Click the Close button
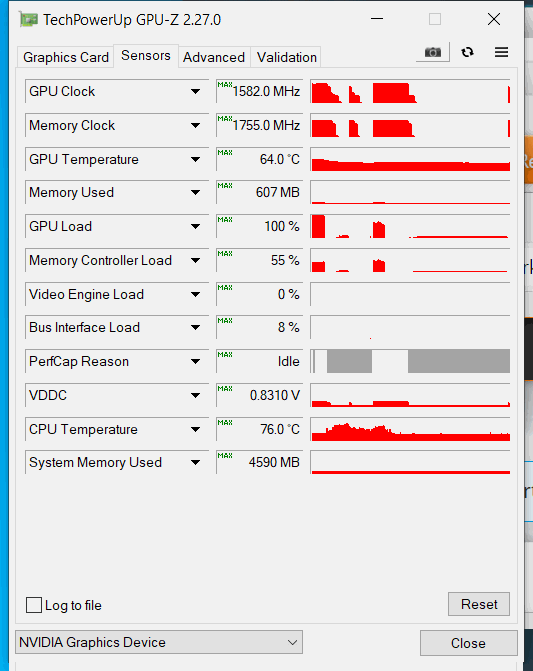Screen dimensions: 533x671 [x=468, y=643]
